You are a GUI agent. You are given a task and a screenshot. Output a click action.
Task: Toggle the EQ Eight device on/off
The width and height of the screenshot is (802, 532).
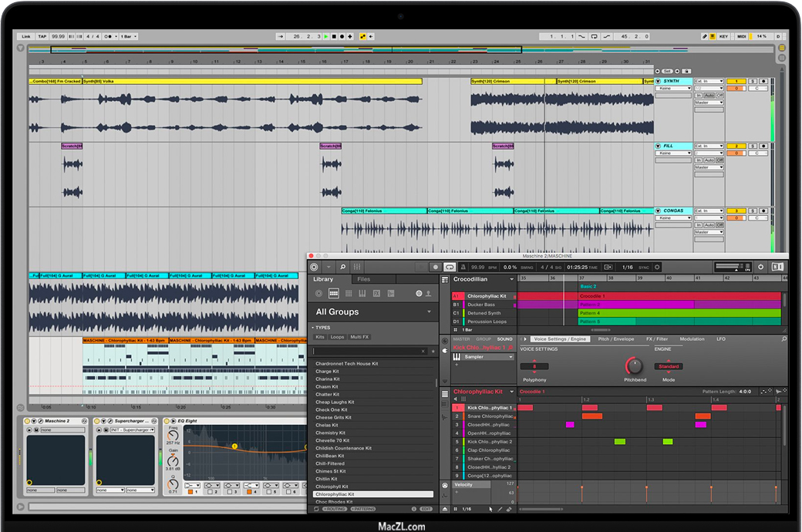pos(167,421)
